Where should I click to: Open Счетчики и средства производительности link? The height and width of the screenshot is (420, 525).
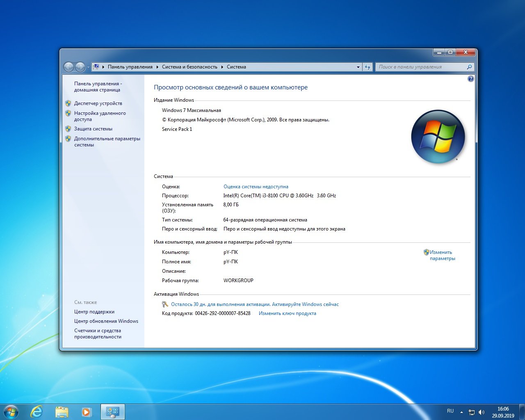click(x=98, y=333)
